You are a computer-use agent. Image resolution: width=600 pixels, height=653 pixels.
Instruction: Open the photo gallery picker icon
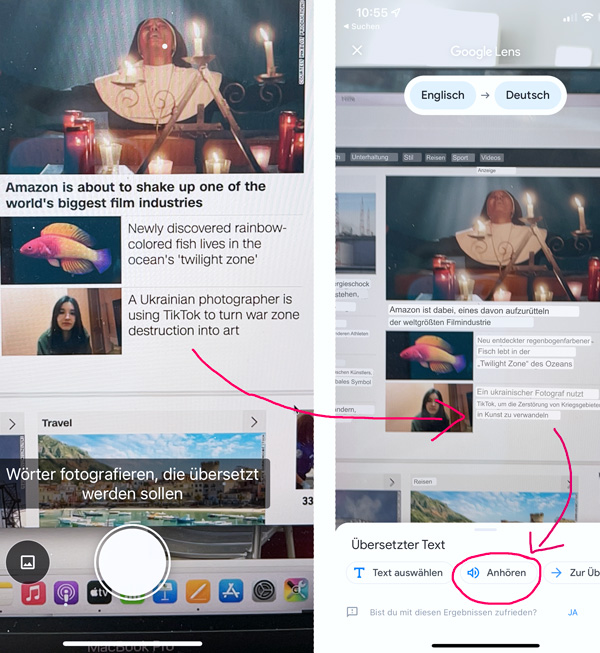27,562
